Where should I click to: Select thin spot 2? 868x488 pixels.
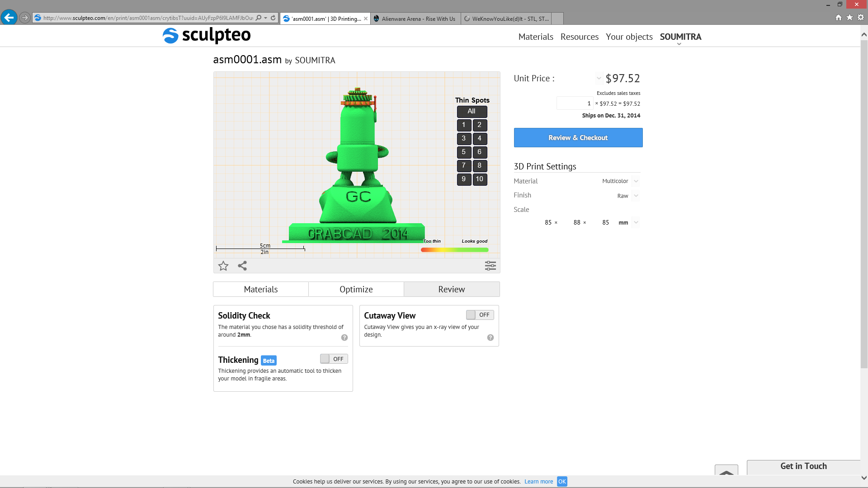(x=480, y=125)
